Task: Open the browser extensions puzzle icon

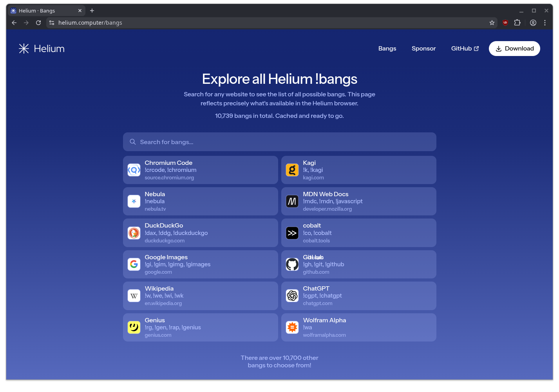Action: [517, 23]
